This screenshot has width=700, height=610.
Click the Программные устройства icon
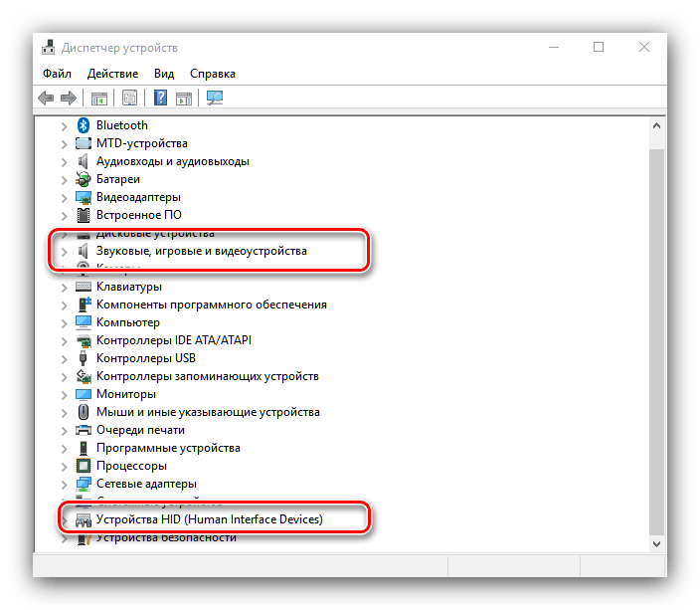[84, 448]
